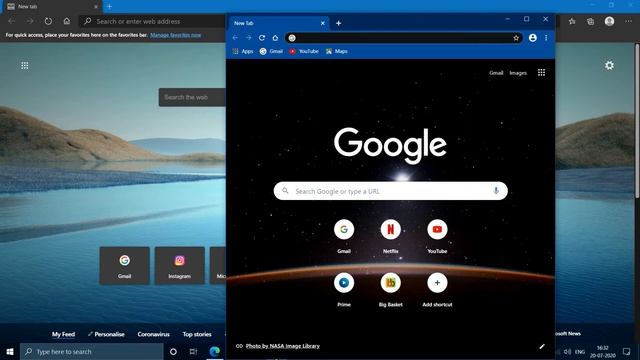Open the Google apps grid icon
This screenshot has width=640, height=360.
pyautogui.click(x=541, y=73)
